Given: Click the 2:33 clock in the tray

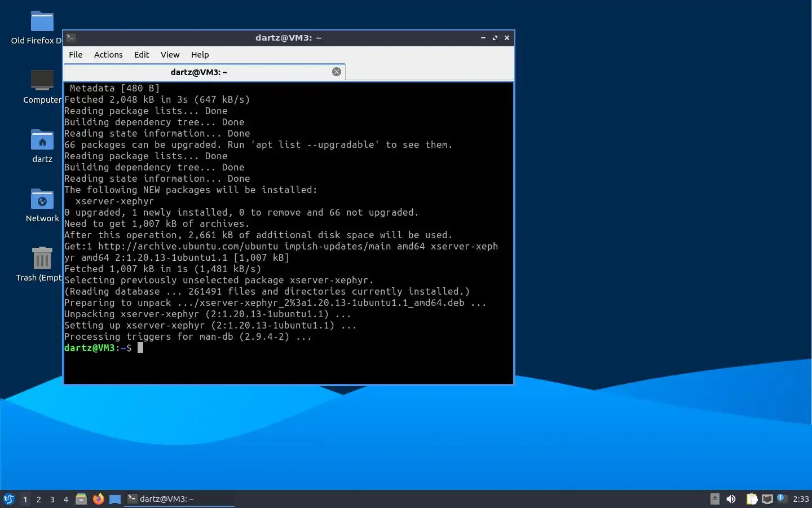Looking at the screenshot, I should [801, 499].
